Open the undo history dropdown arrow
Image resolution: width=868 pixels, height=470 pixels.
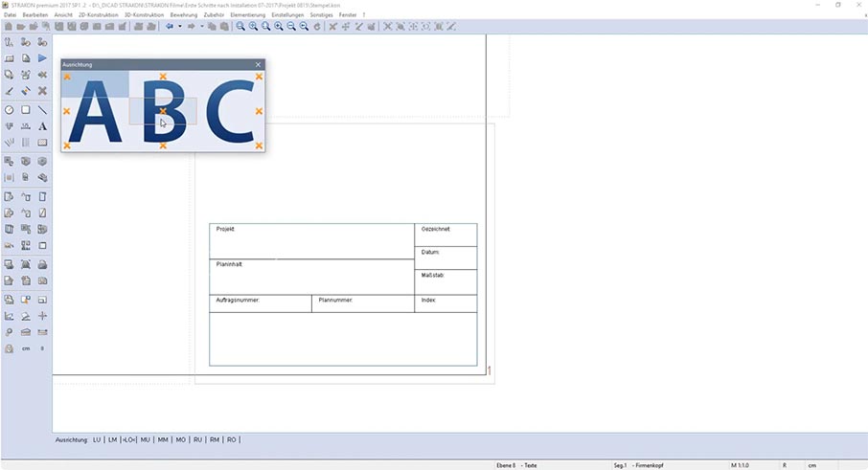[x=179, y=27]
